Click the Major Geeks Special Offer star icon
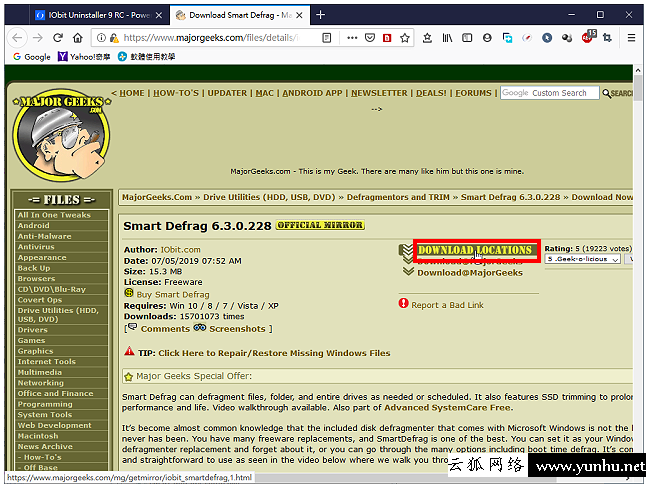The width and height of the screenshot is (649, 488). pyautogui.click(x=129, y=376)
